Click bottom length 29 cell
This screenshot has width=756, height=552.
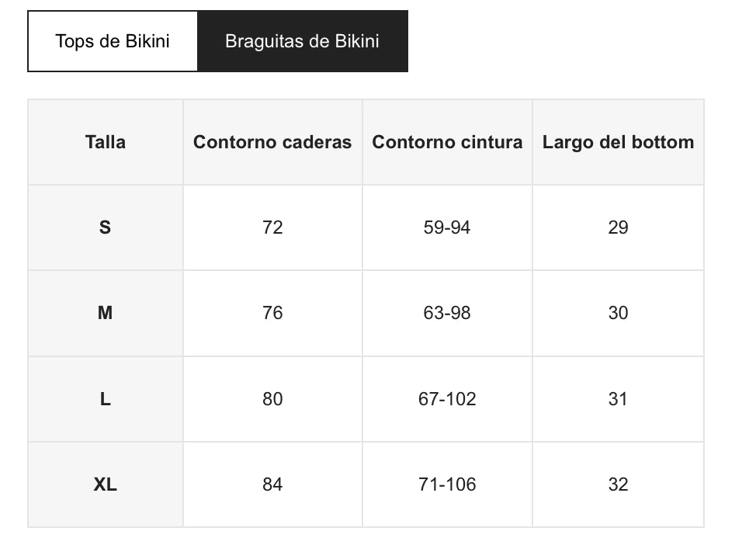pyautogui.click(x=618, y=227)
